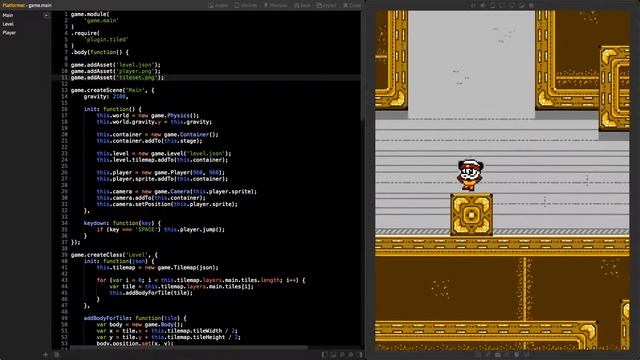
Task: Click the 'level.json' addAsset code line
Action: click(116, 65)
